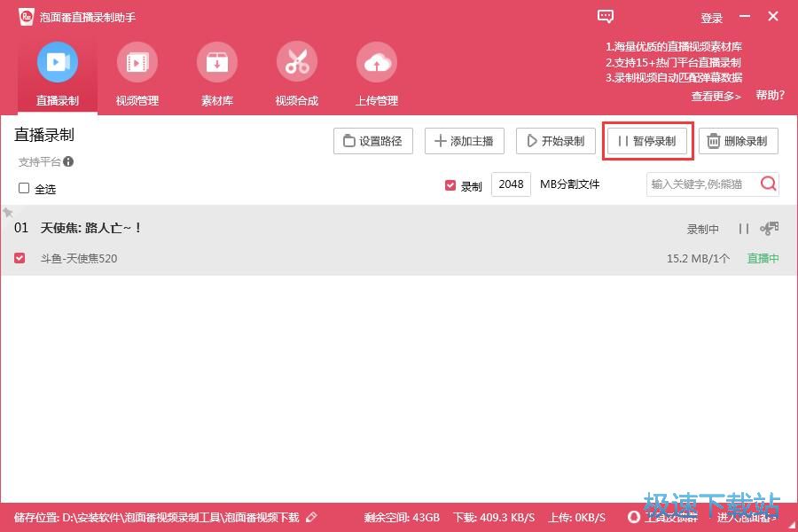The height and width of the screenshot is (532, 798).
Task: Click the 帮助? link
Action: click(770, 95)
